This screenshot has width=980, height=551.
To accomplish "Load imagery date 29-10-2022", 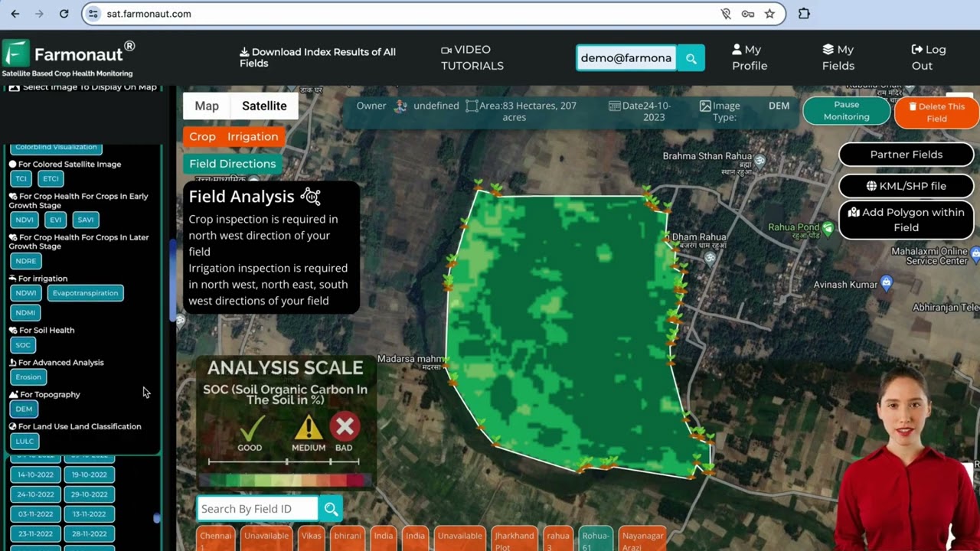I will (x=90, y=494).
